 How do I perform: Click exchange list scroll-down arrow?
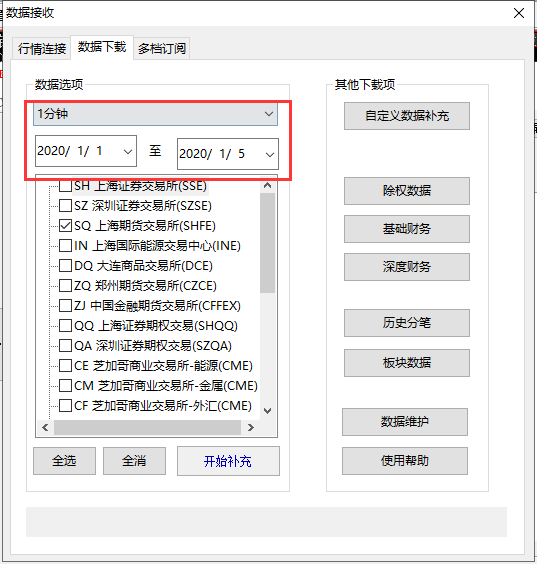coord(267,411)
